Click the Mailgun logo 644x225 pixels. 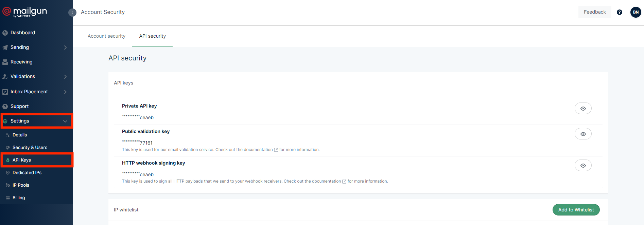[25, 12]
